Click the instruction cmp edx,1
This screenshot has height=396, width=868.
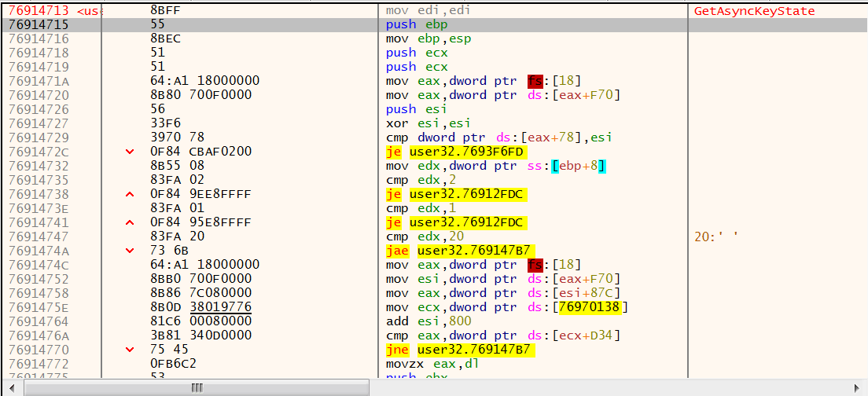(x=421, y=208)
